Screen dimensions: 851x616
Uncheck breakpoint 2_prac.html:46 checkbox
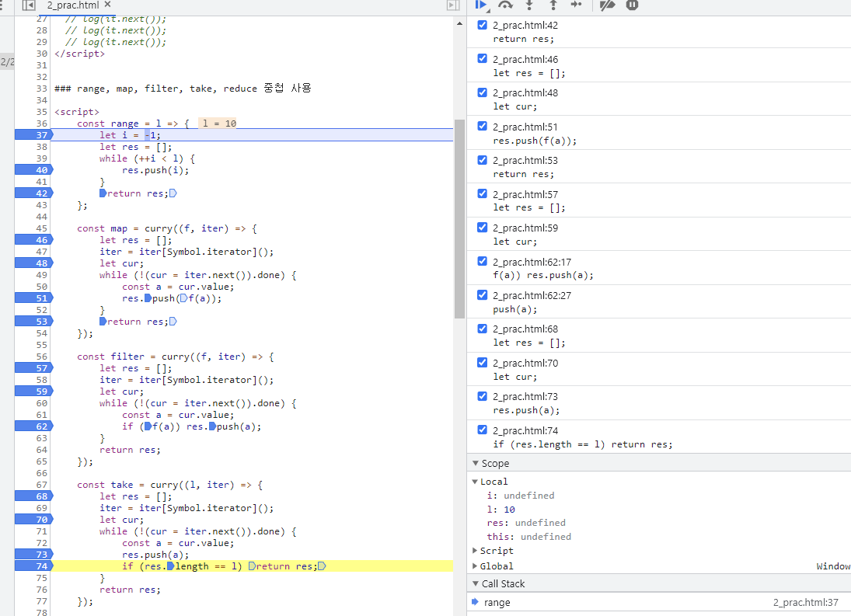tap(482, 58)
